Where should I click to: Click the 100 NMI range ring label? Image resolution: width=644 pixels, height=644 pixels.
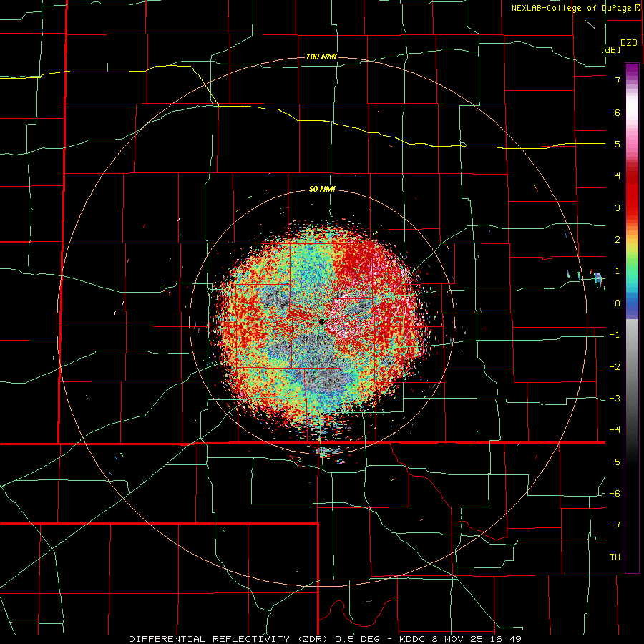[x=321, y=57]
